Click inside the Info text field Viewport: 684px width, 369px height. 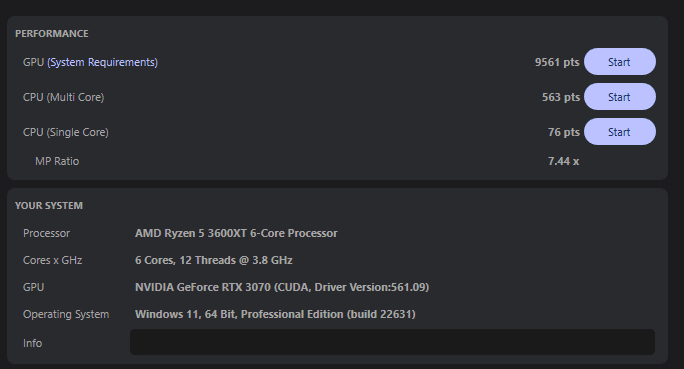click(392, 342)
